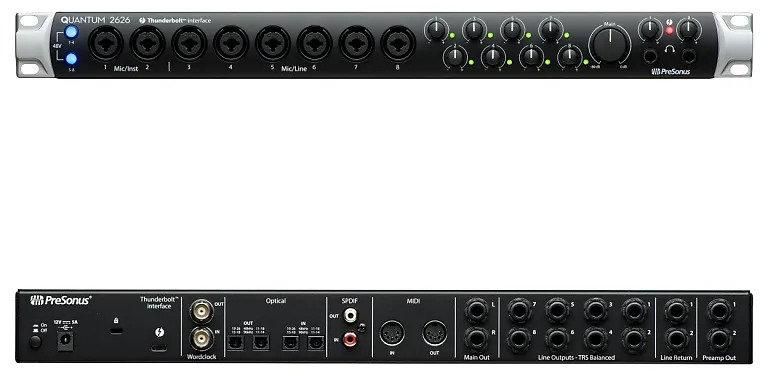Screen dimensions: 768x376
Task: Click the SPDIF OUT white RCA jack
Action: coord(350,315)
